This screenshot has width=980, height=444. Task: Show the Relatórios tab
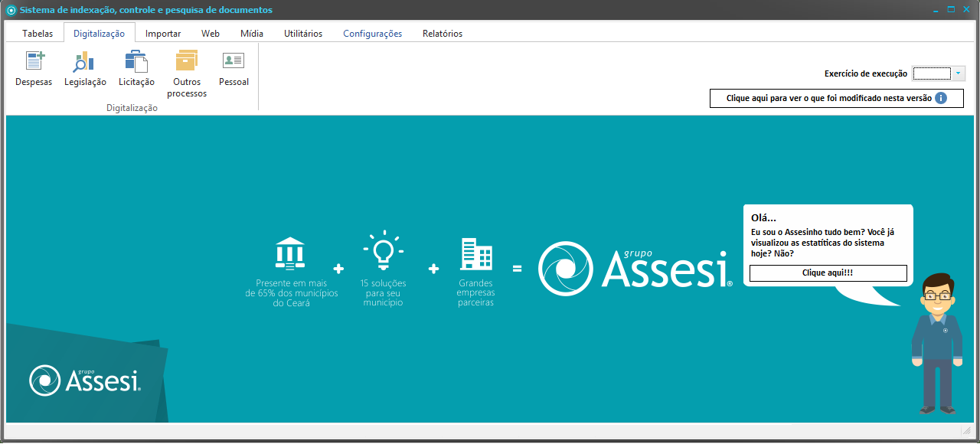tap(443, 34)
